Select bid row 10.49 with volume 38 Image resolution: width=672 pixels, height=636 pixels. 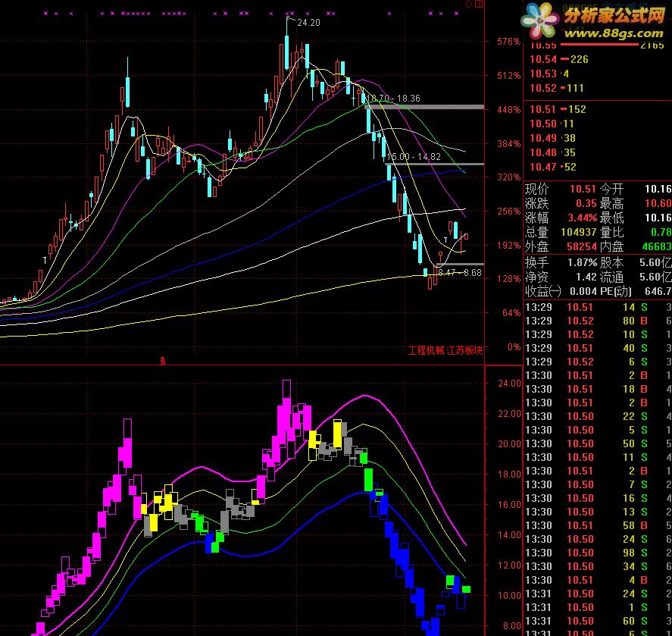(x=552, y=138)
